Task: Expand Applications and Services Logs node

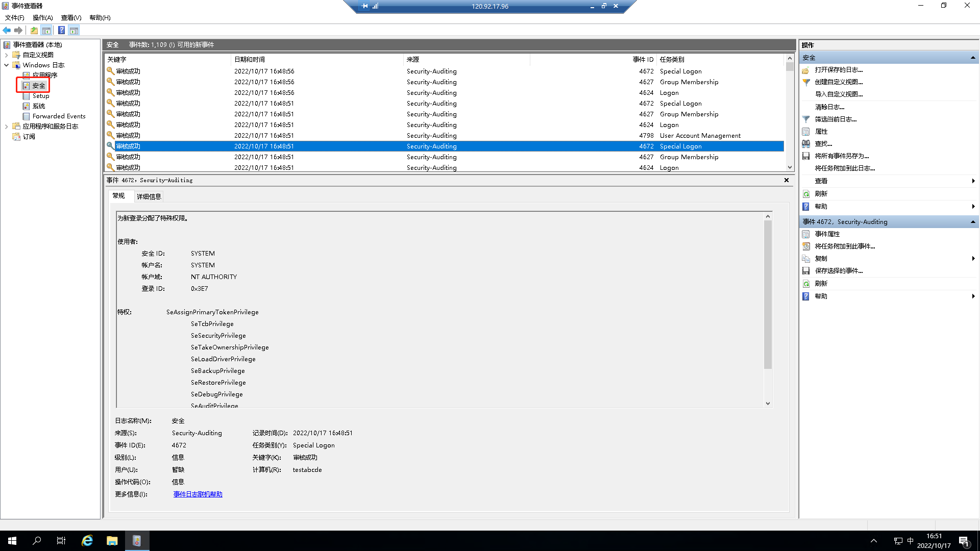Action: click(x=6, y=127)
